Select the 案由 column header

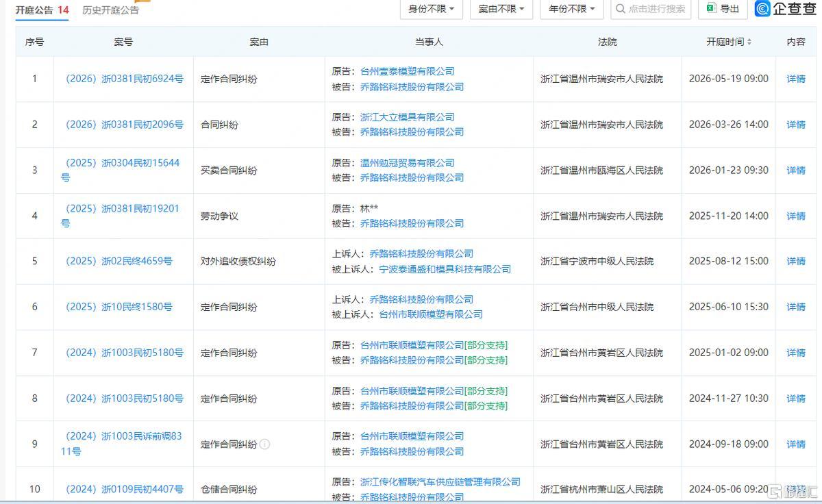click(259, 42)
